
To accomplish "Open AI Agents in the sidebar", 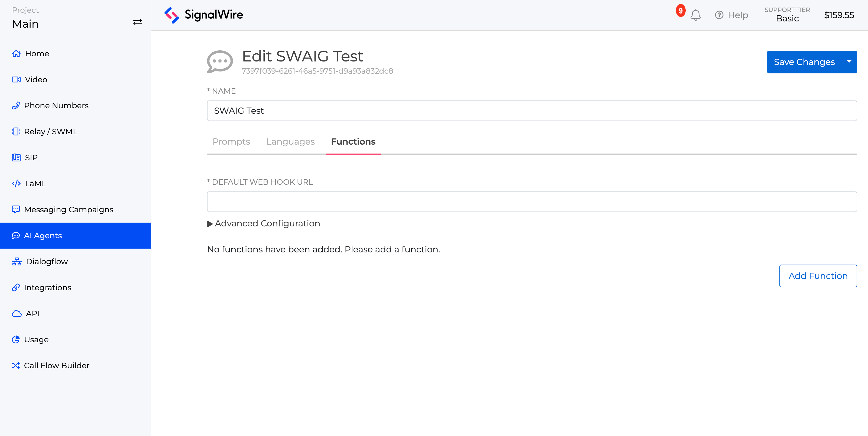I will coord(75,236).
